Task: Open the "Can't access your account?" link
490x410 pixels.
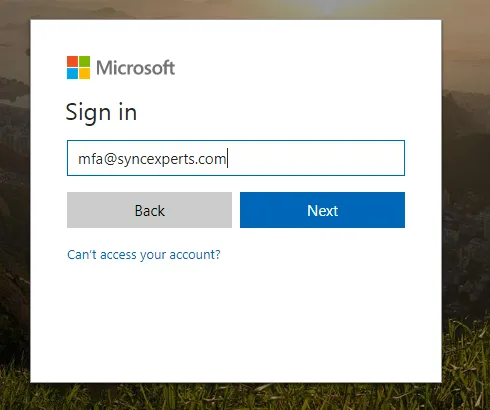Action: (144, 255)
